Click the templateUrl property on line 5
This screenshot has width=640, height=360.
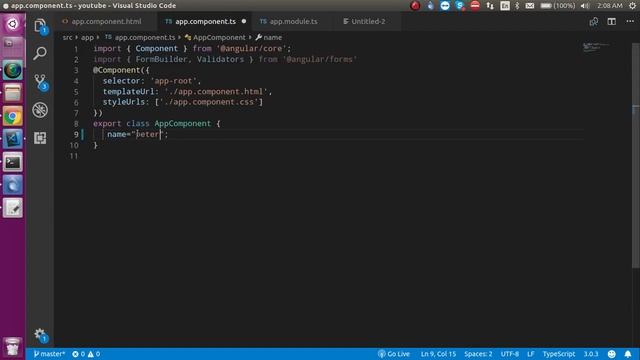[128, 91]
